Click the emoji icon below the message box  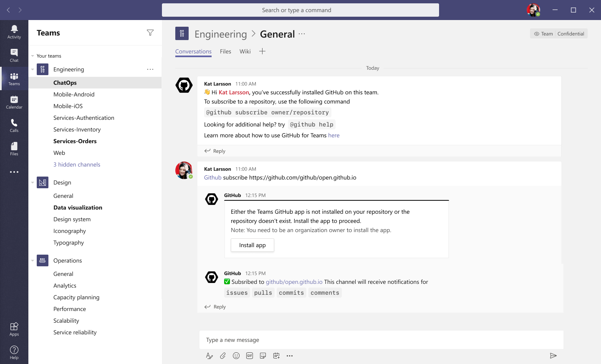coord(236,356)
